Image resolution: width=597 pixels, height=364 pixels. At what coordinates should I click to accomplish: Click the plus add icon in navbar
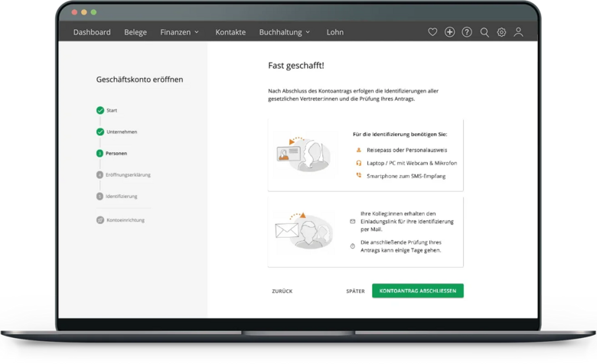(450, 32)
